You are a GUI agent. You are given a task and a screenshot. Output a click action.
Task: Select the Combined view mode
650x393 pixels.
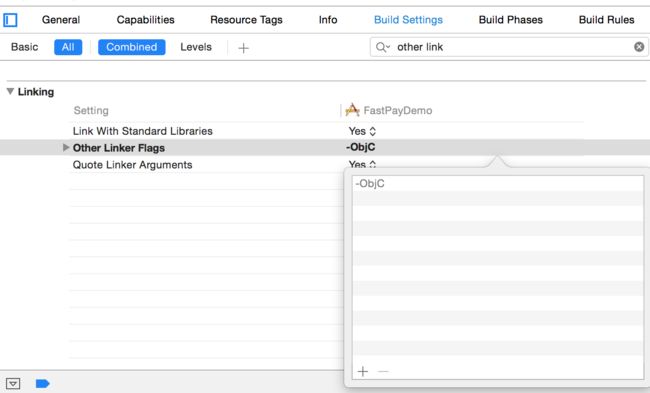coord(131,47)
